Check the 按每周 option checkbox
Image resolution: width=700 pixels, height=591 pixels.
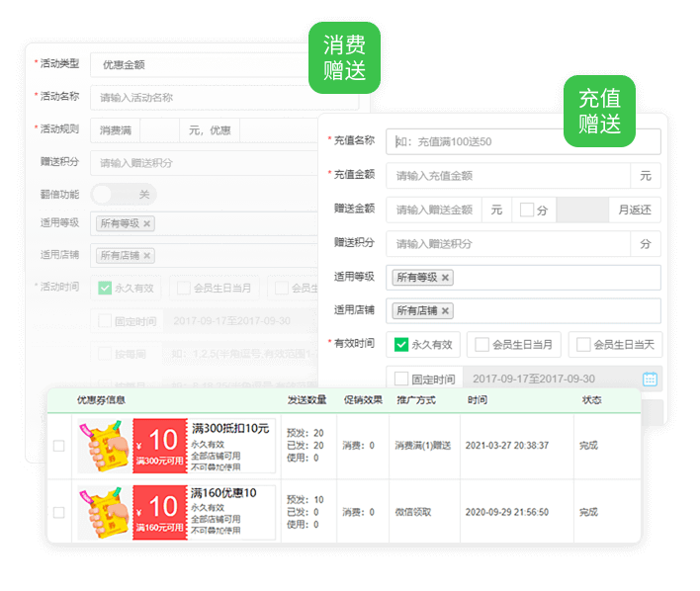click(105, 354)
